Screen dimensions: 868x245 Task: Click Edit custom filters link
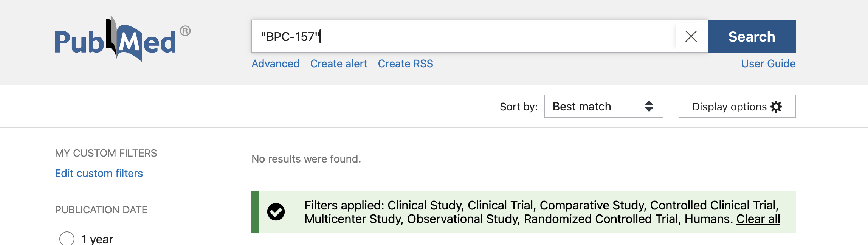[99, 173]
